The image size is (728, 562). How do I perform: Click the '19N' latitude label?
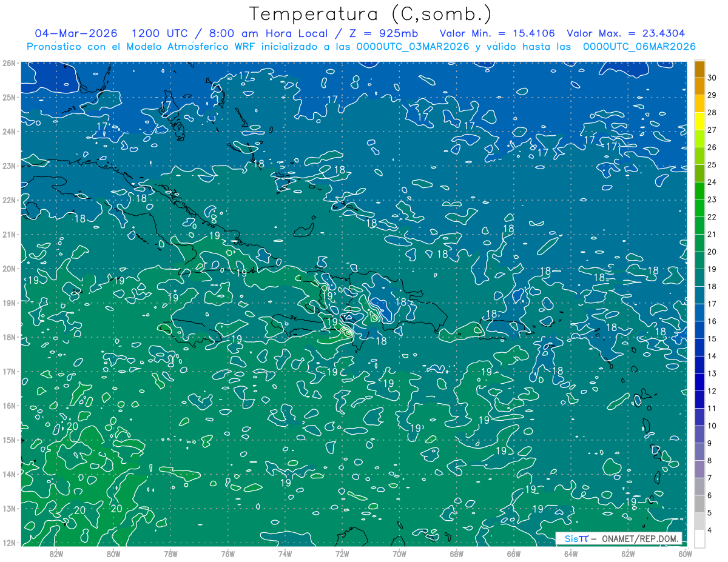click(x=8, y=303)
